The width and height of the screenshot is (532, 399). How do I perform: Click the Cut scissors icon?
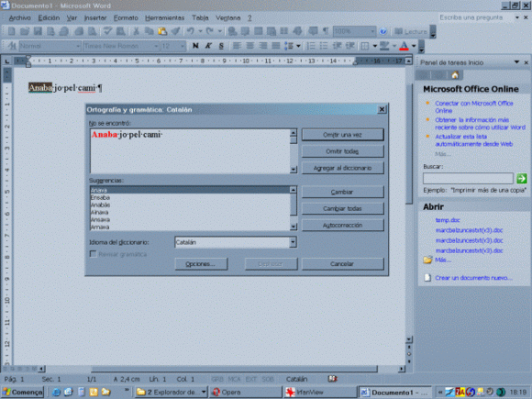pos(136,31)
